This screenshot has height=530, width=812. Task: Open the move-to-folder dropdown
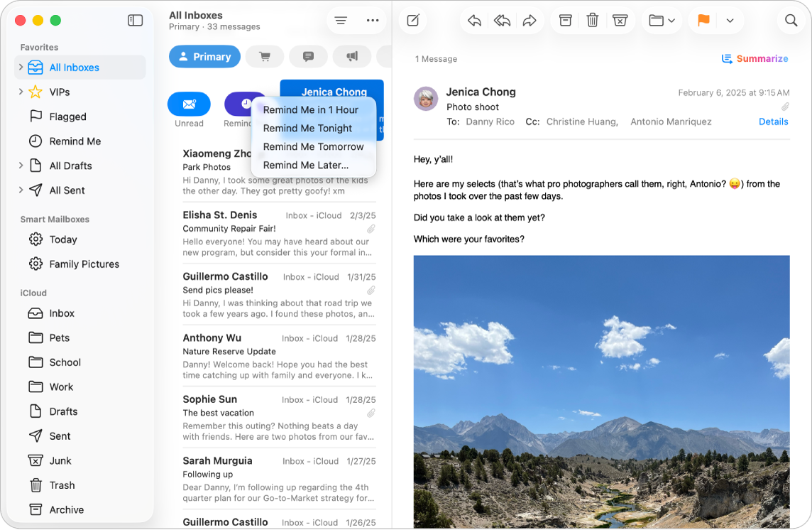point(662,20)
